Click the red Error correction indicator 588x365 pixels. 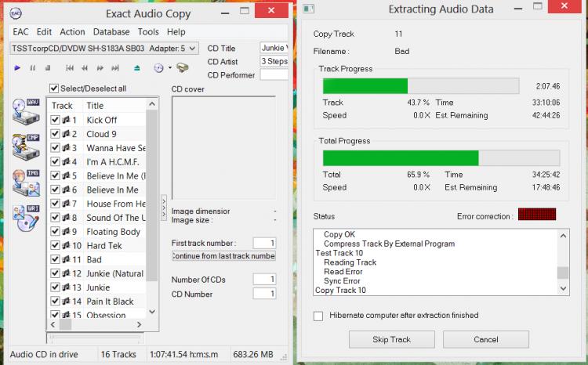point(537,215)
